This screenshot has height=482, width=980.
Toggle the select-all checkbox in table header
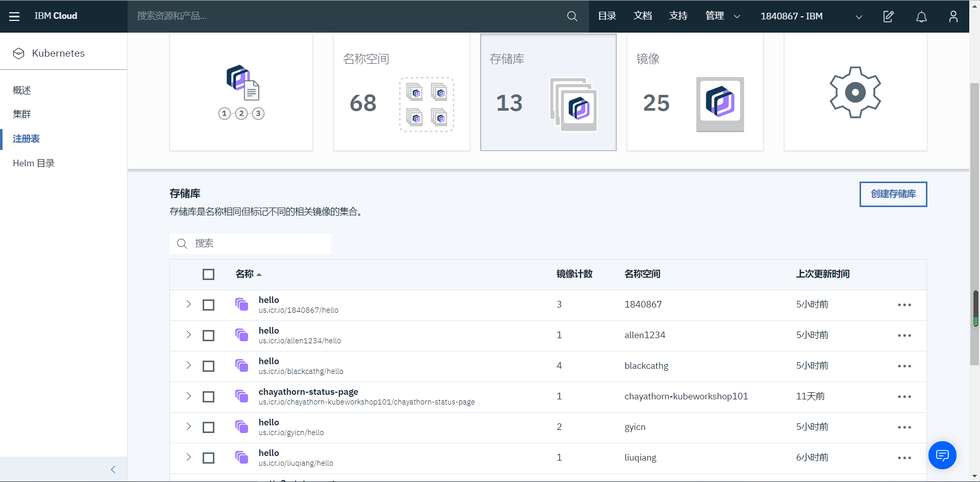click(208, 274)
